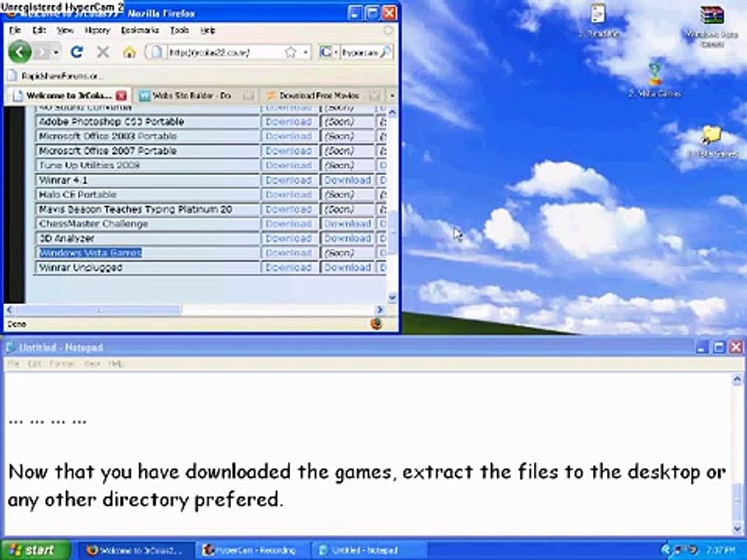This screenshot has width=747, height=560.
Task: Click the ChessMaster Challenge row name
Action: [93, 224]
